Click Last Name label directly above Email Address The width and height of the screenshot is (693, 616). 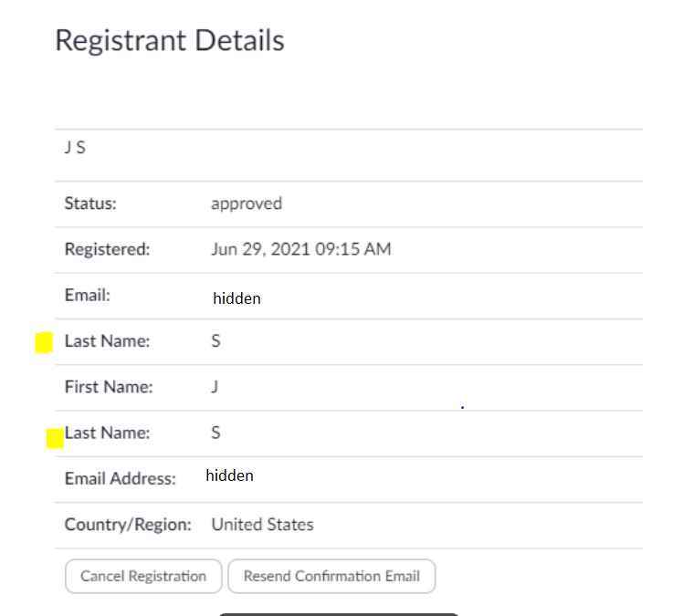[107, 433]
